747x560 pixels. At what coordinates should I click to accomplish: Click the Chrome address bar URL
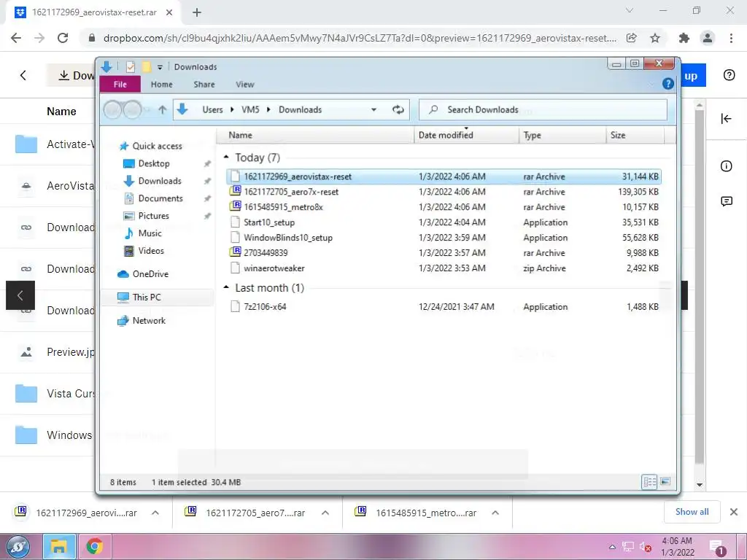[x=360, y=38]
